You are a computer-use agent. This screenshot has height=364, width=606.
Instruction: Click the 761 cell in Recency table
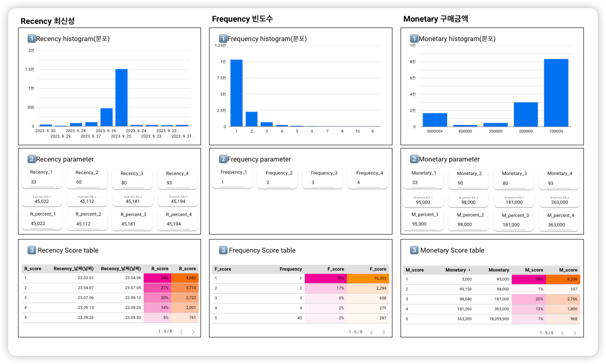click(x=185, y=318)
